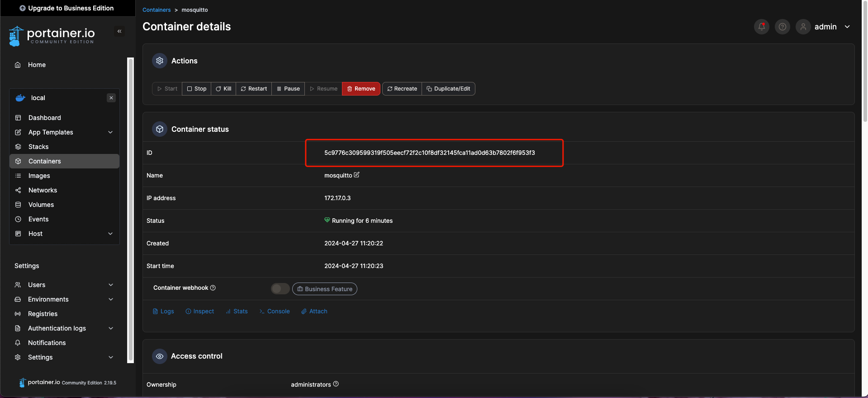
Task: Click the Business Feature badge
Action: point(325,289)
